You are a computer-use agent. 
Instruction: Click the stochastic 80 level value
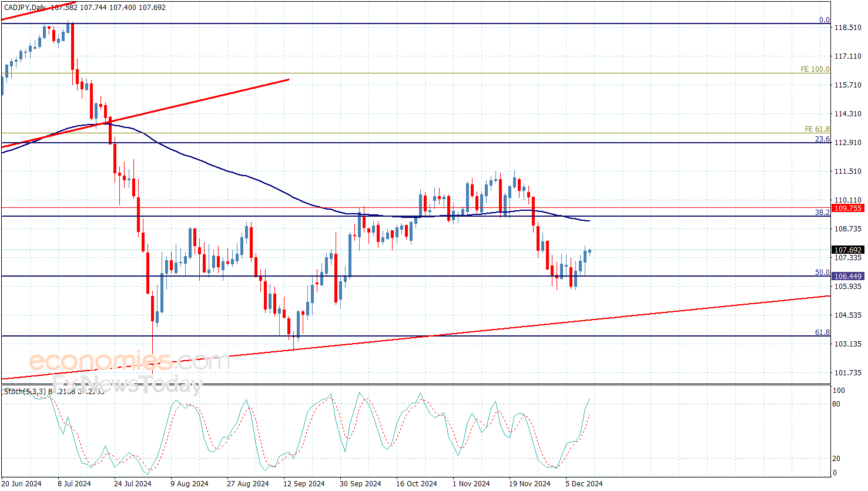coord(836,404)
